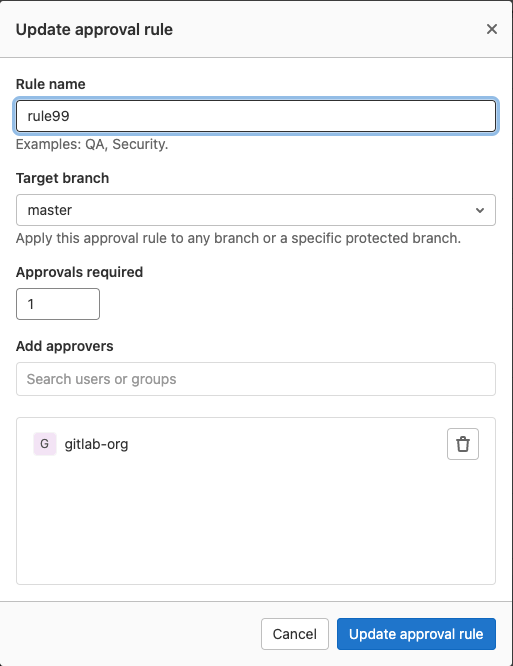Save with Update approval rule button
Image resolution: width=513 pixels, height=666 pixels.
point(416,634)
